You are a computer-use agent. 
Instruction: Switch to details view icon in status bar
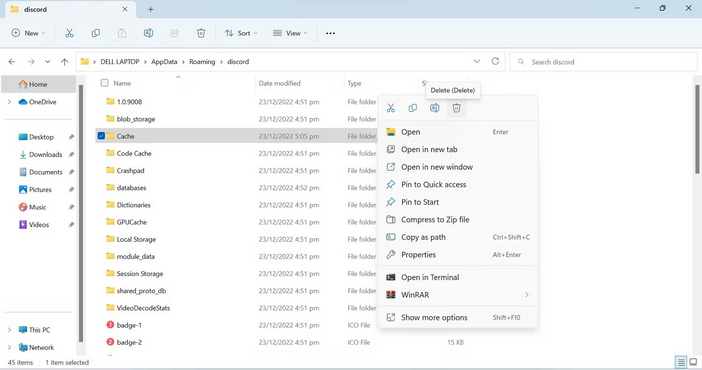coord(681,362)
